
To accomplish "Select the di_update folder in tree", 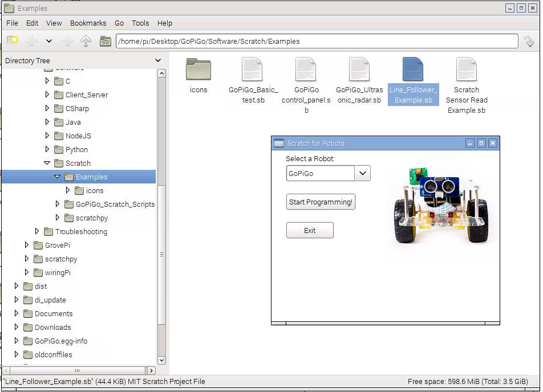I will 50,300.
